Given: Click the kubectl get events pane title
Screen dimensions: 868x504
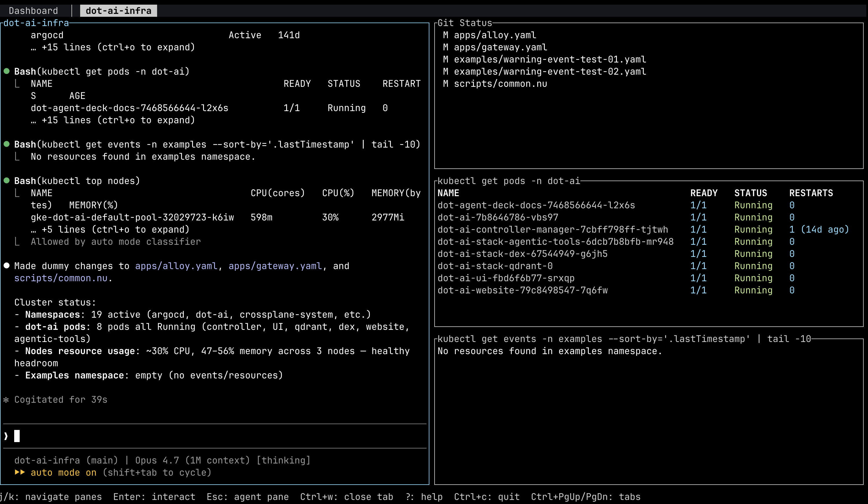Looking at the screenshot, I should (624, 339).
